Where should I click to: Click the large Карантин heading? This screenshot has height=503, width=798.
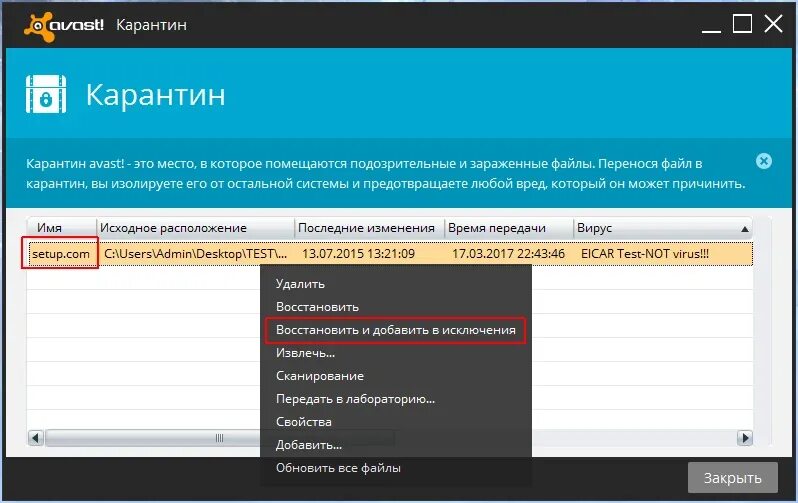(155, 95)
